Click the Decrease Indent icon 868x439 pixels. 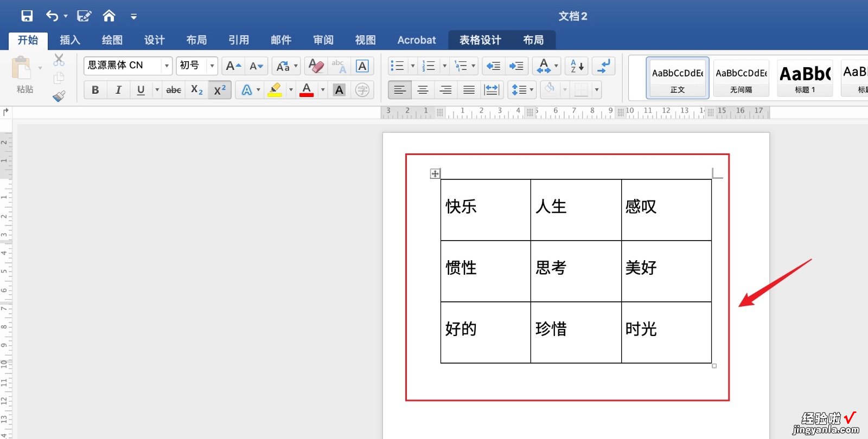coord(493,66)
